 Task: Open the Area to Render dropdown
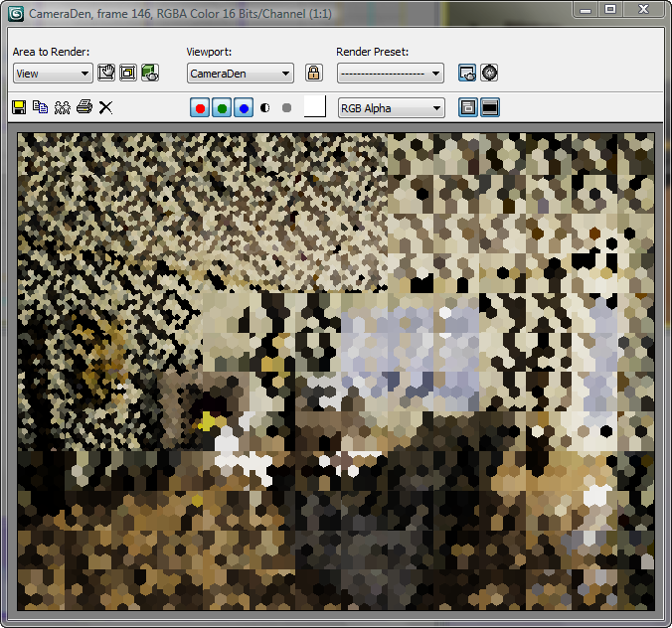tap(53, 74)
